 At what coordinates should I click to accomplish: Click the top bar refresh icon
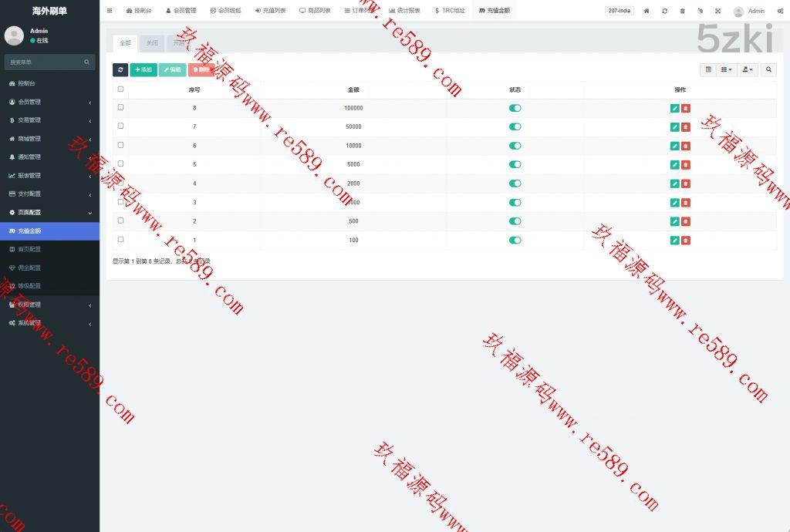664,11
